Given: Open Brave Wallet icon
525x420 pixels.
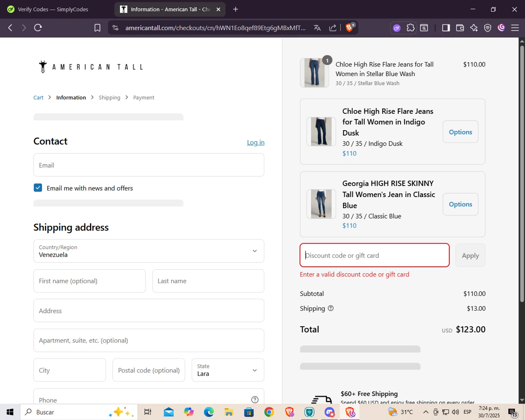Looking at the screenshot, I should pos(460,28).
